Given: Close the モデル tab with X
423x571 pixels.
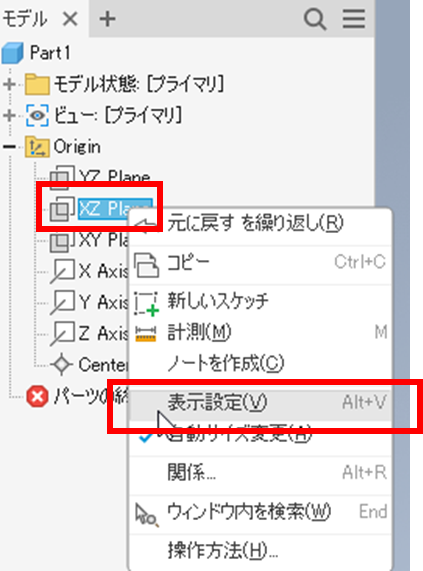Looking at the screenshot, I should pos(70,19).
